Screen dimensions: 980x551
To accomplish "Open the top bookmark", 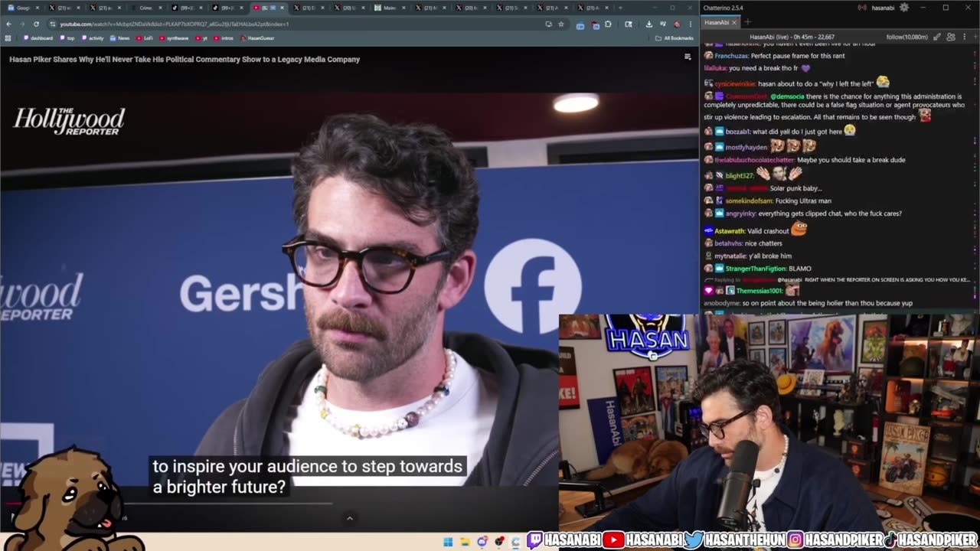I will (x=67, y=37).
